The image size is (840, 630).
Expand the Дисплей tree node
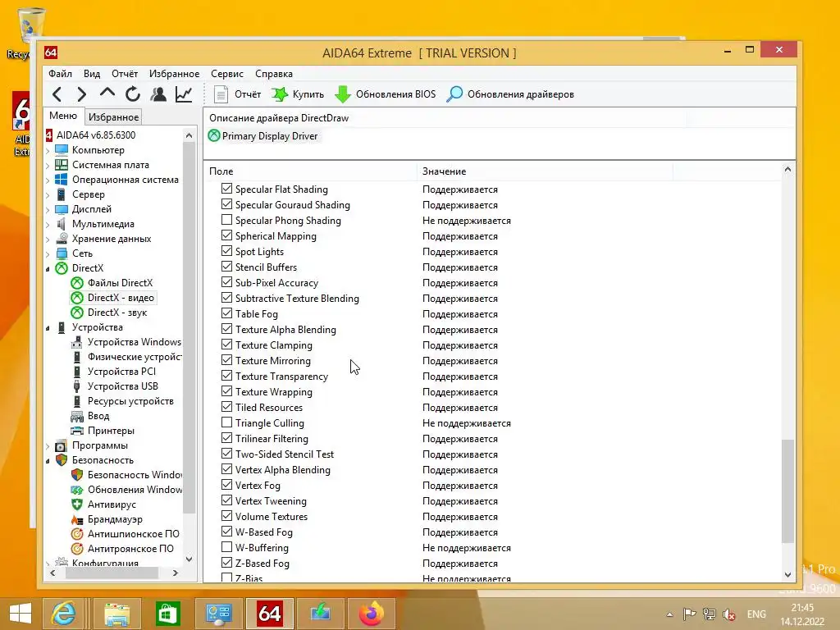(x=48, y=209)
